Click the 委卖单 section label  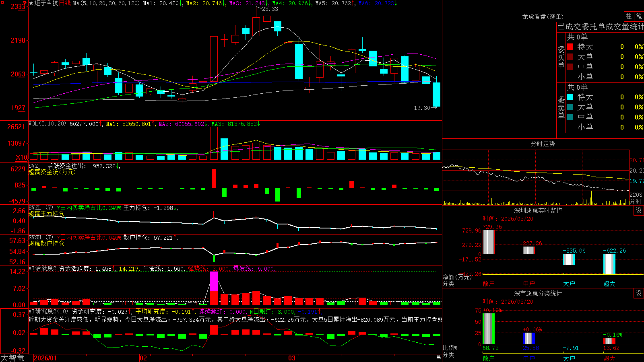(561, 107)
